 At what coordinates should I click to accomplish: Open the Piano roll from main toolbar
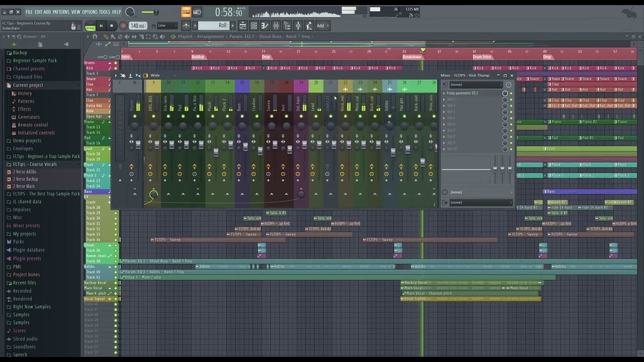point(265,26)
